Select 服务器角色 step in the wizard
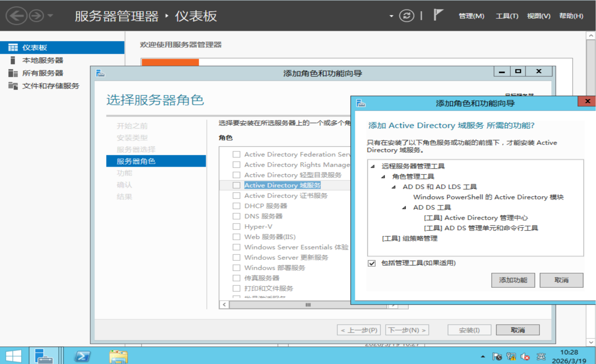This screenshot has width=596, height=364. click(x=156, y=161)
